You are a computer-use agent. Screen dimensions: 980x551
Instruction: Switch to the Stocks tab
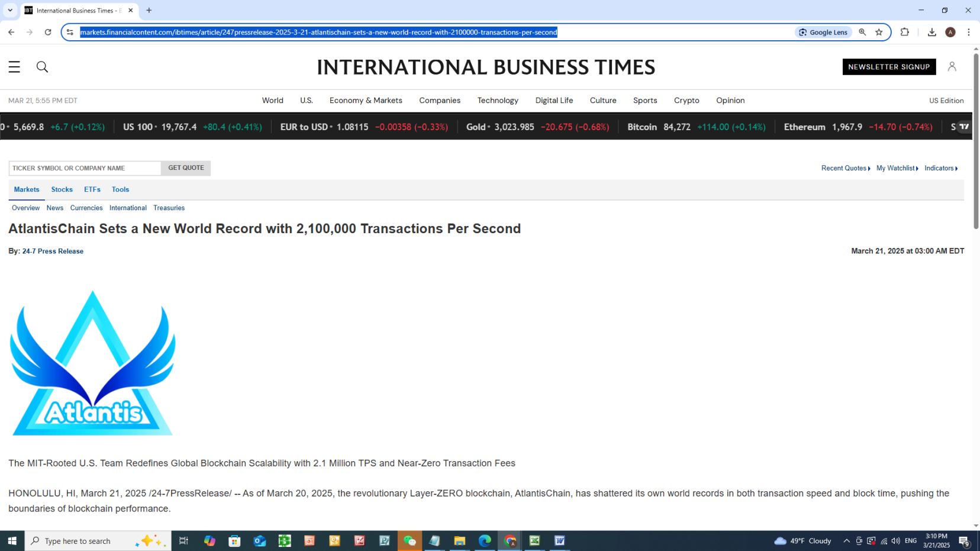tap(62, 190)
